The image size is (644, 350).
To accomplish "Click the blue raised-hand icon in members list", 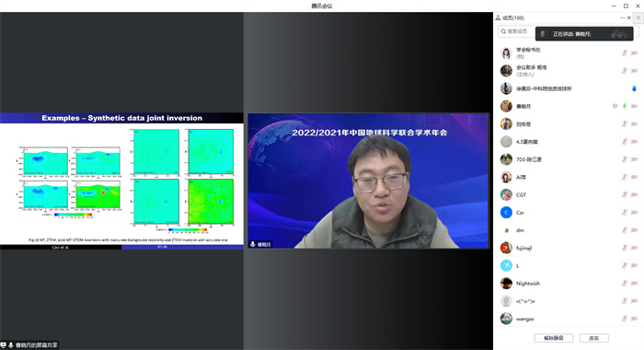I will (x=634, y=88).
